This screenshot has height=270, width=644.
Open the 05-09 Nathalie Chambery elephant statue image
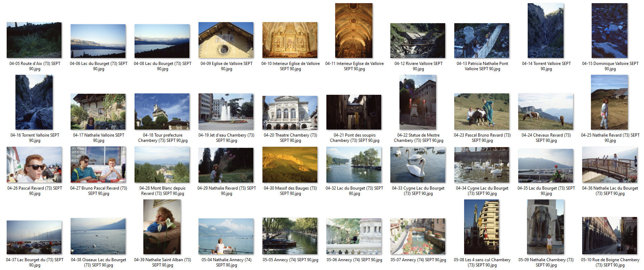coord(546,227)
